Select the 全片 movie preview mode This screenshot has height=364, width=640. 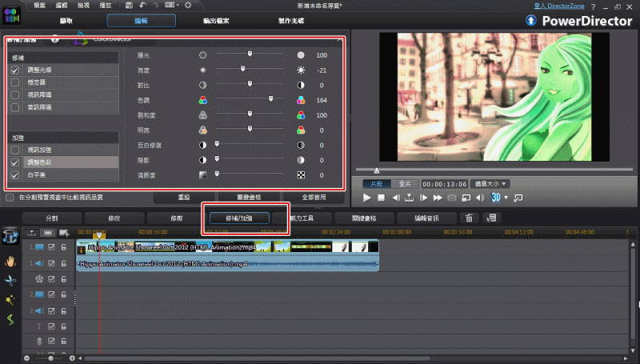pos(405,184)
